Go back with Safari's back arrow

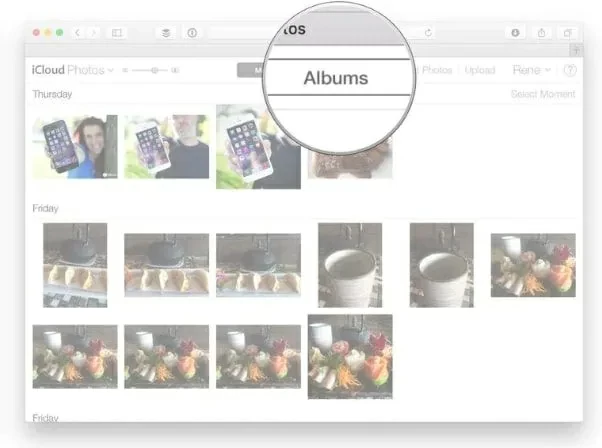[x=78, y=33]
